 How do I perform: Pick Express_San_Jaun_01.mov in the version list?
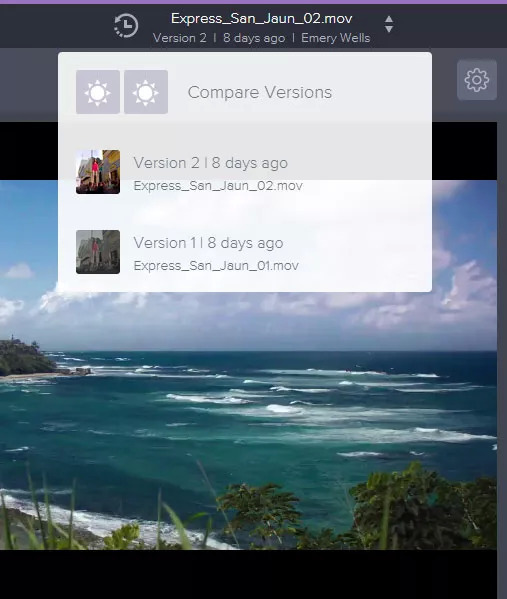click(216, 266)
